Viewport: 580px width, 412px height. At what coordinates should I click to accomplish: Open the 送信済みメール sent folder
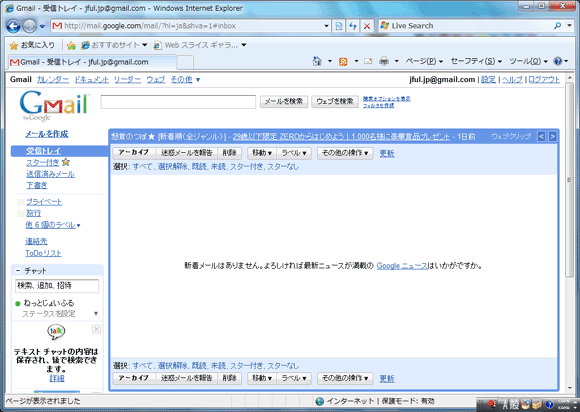pyautogui.click(x=50, y=174)
